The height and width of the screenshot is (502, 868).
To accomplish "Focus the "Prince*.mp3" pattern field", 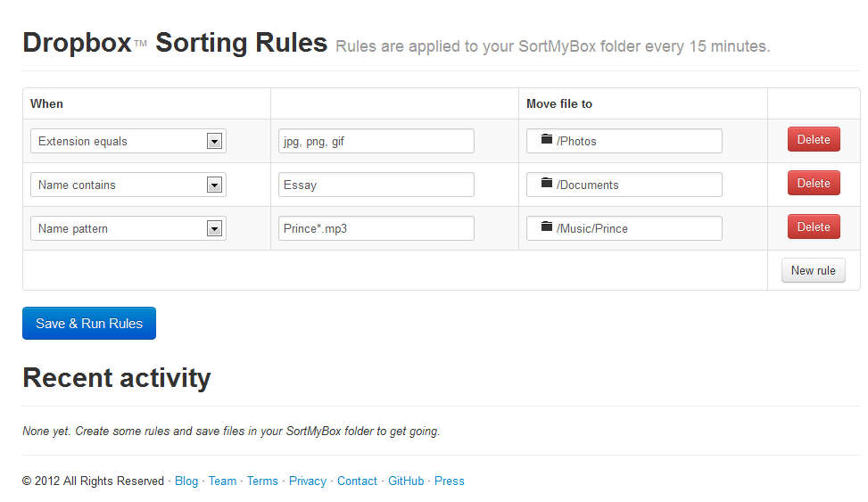I will click(x=376, y=228).
